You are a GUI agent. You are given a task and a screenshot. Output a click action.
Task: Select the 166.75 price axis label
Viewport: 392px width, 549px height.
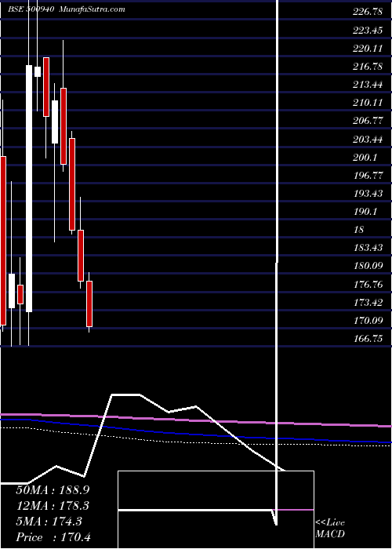(x=368, y=339)
